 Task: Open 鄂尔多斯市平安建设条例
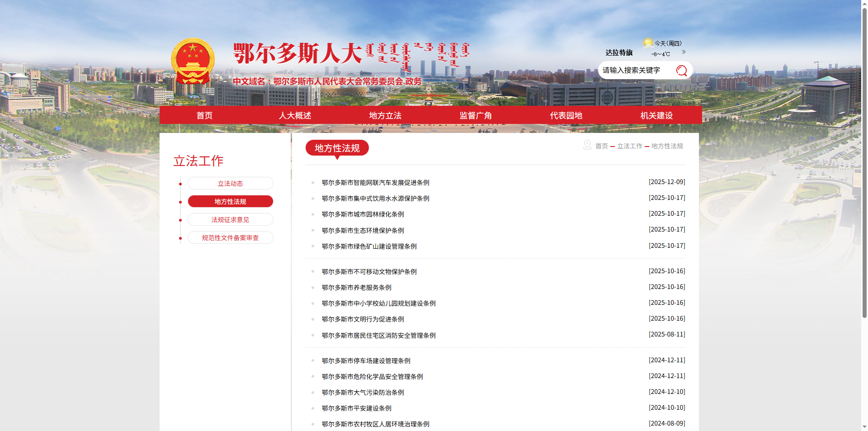pos(357,408)
